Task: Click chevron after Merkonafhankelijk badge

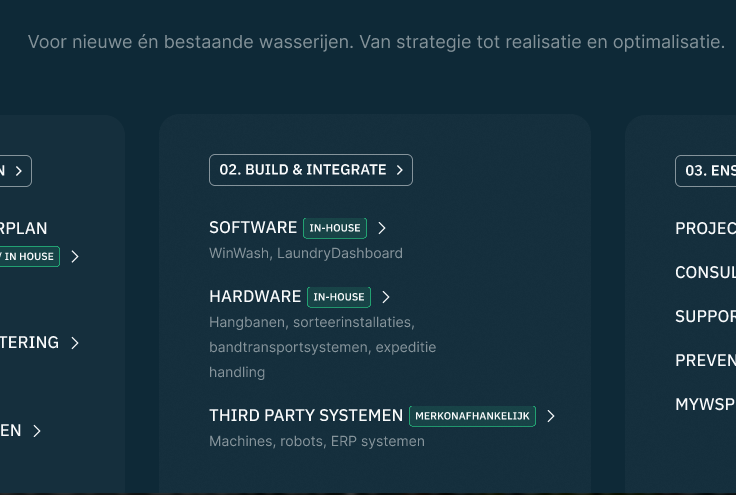Action: [551, 416]
